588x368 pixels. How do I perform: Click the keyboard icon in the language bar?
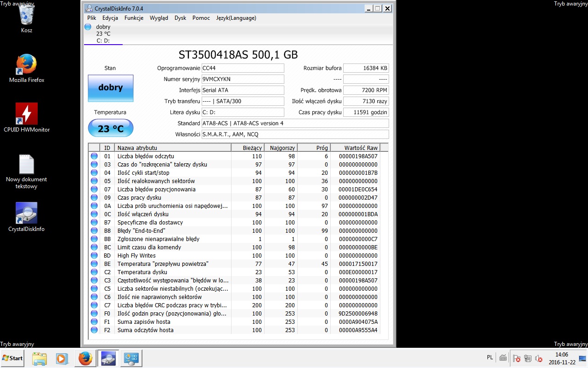pos(503,358)
